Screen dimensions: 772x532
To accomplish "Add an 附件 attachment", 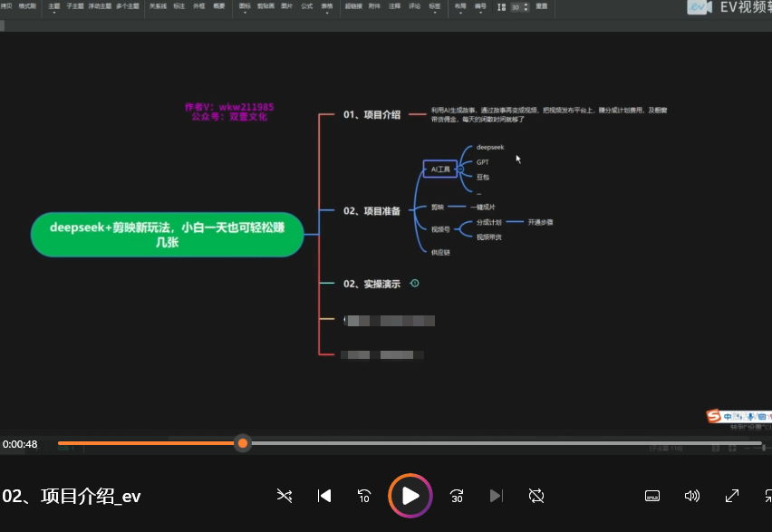I will tap(375, 6).
